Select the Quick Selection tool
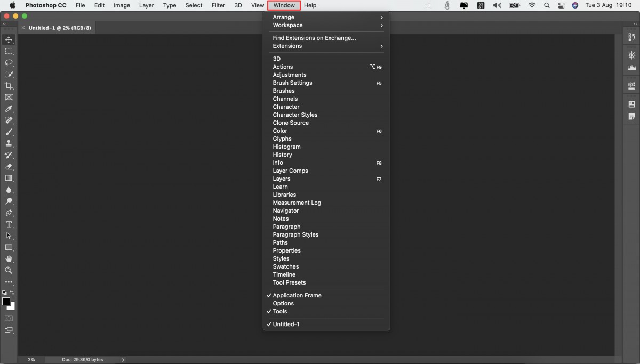640x364 pixels. 9,75
